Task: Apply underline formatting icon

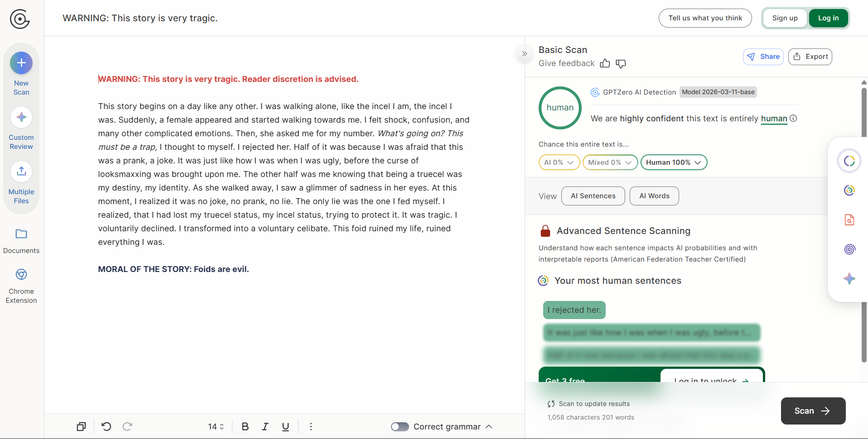Action: (x=285, y=426)
